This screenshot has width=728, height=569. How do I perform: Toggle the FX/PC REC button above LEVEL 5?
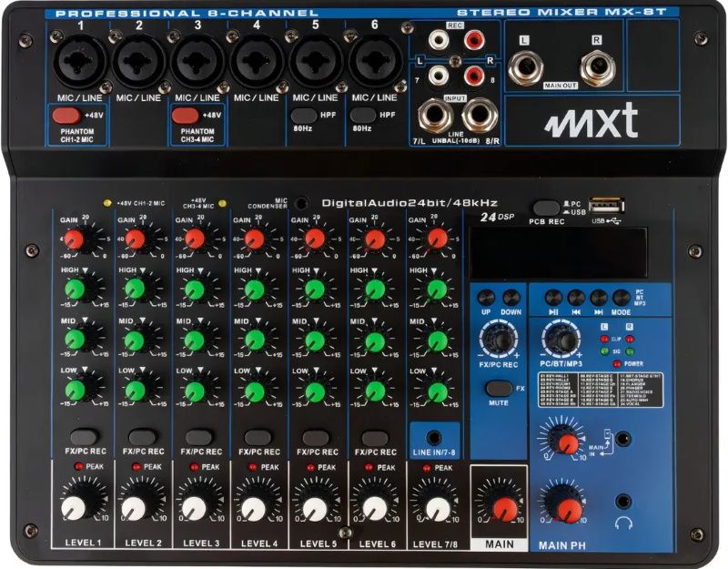tap(316, 438)
